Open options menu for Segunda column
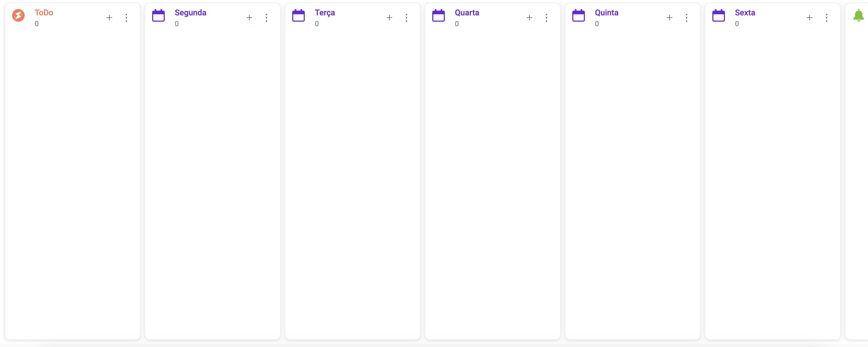The width and height of the screenshot is (868, 347). 267,17
